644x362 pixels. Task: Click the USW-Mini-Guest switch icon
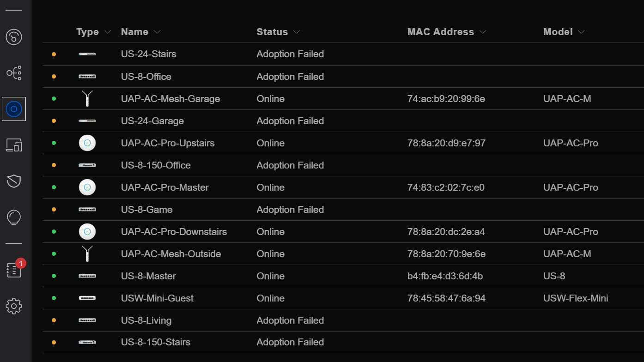click(x=87, y=298)
